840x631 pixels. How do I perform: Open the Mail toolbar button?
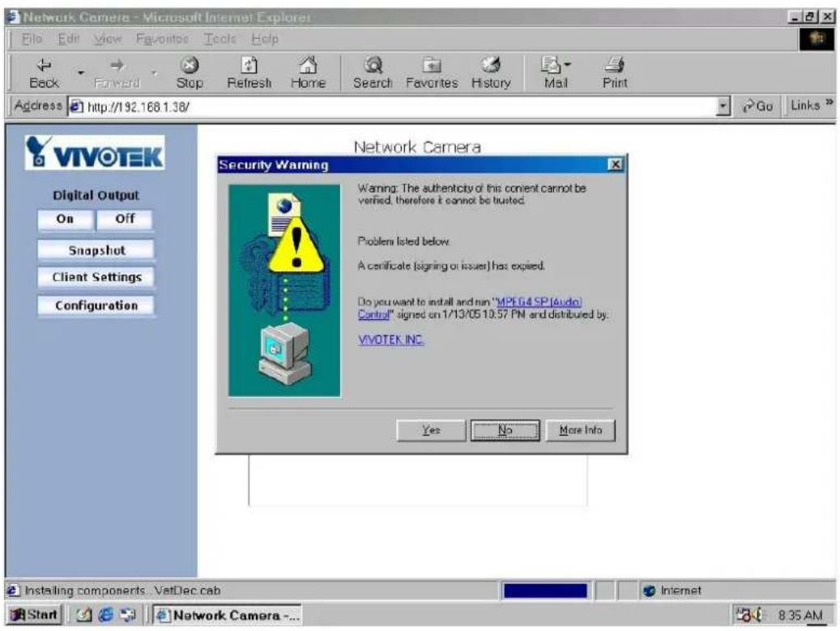pyautogui.click(x=555, y=74)
